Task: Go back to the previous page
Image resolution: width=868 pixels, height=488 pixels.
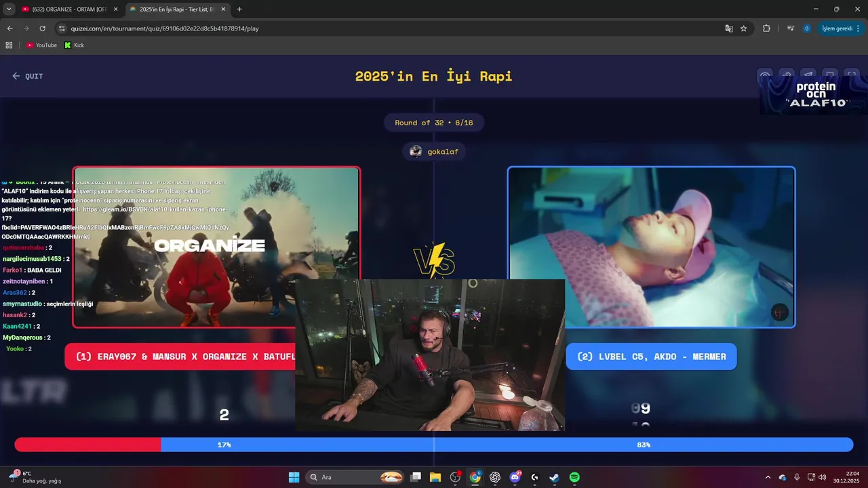Action: [9, 28]
